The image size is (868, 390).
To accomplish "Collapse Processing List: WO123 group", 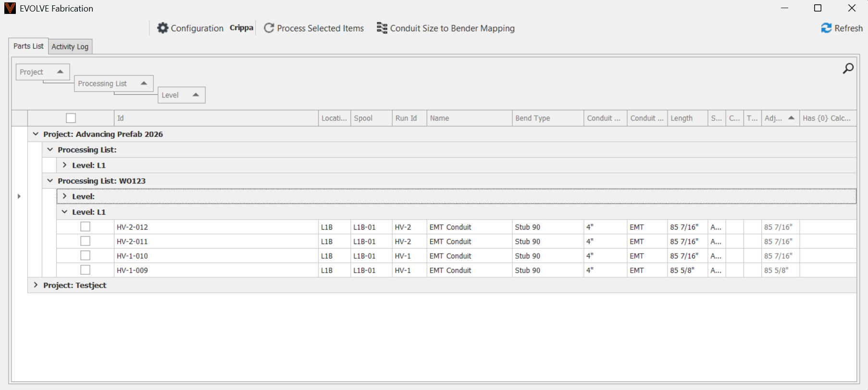I will (x=50, y=181).
